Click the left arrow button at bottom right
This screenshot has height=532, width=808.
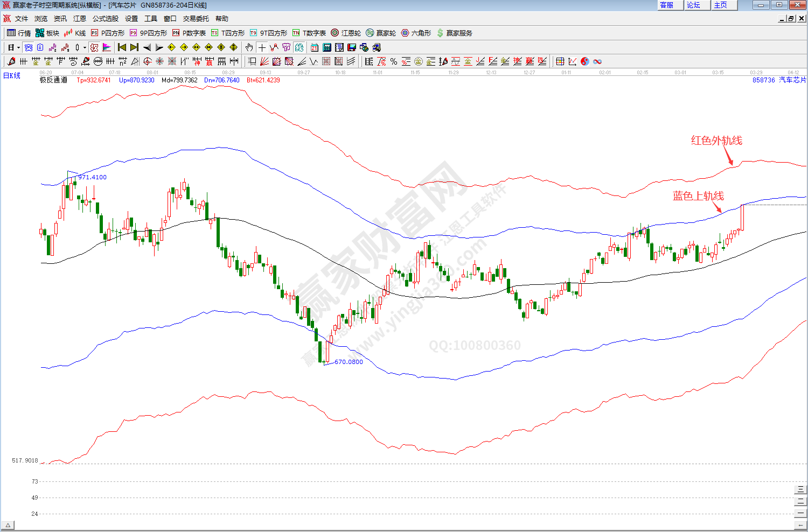(x=801, y=525)
